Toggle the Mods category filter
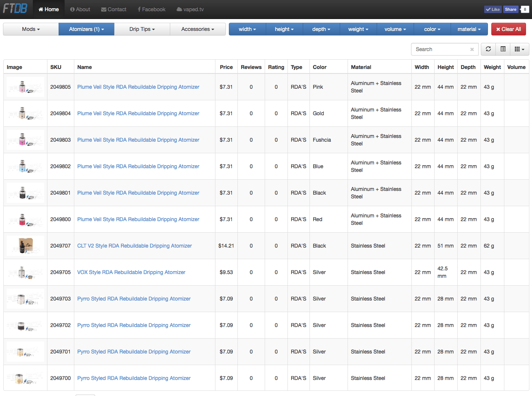 pyautogui.click(x=30, y=29)
